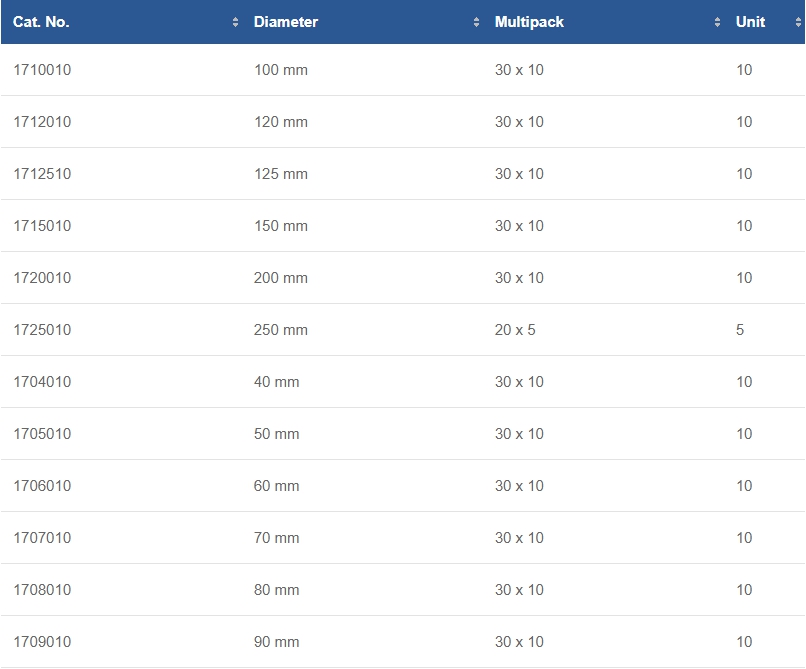Click the Unit column sort arrows
806x669 pixels.
pos(798,22)
